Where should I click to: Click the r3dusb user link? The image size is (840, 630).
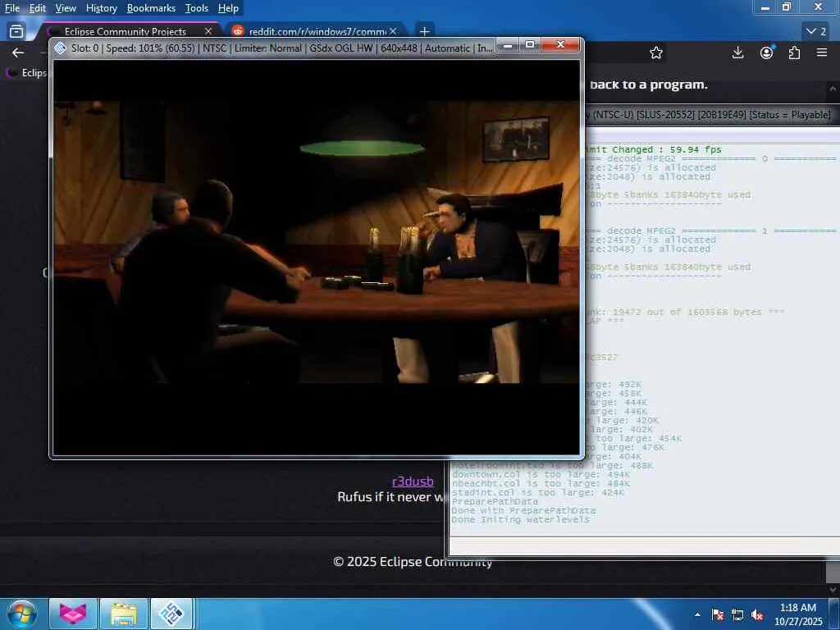tap(413, 481)
